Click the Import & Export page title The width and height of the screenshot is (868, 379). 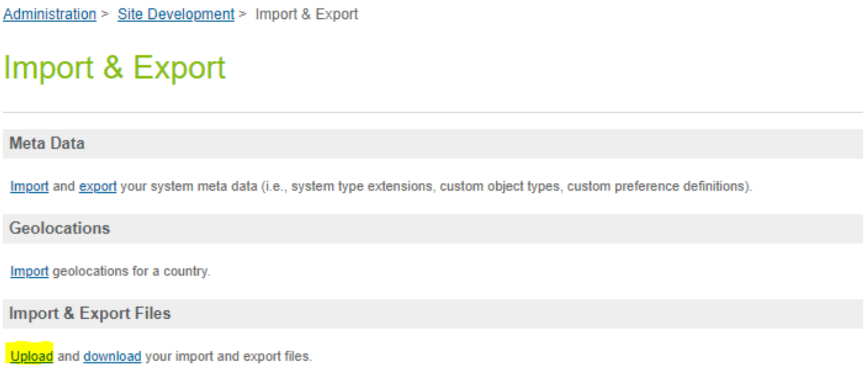(x=115, y=68)
